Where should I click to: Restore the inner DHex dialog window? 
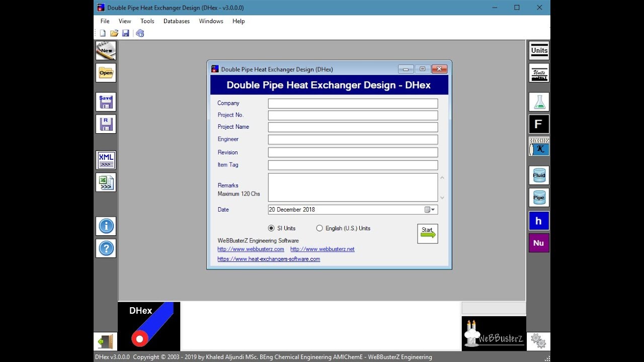click(422, 69)
